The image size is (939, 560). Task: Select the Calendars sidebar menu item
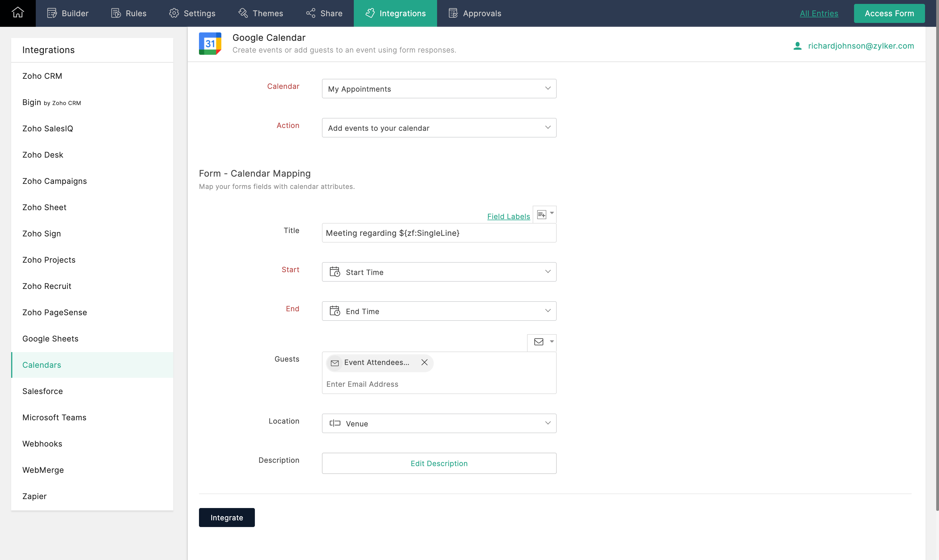41,365
